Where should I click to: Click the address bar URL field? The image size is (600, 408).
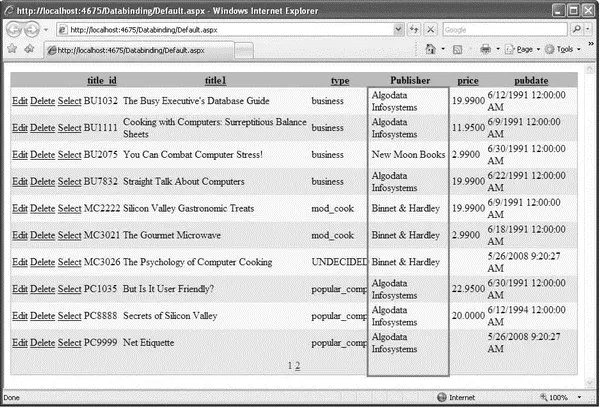pos(225,29)
